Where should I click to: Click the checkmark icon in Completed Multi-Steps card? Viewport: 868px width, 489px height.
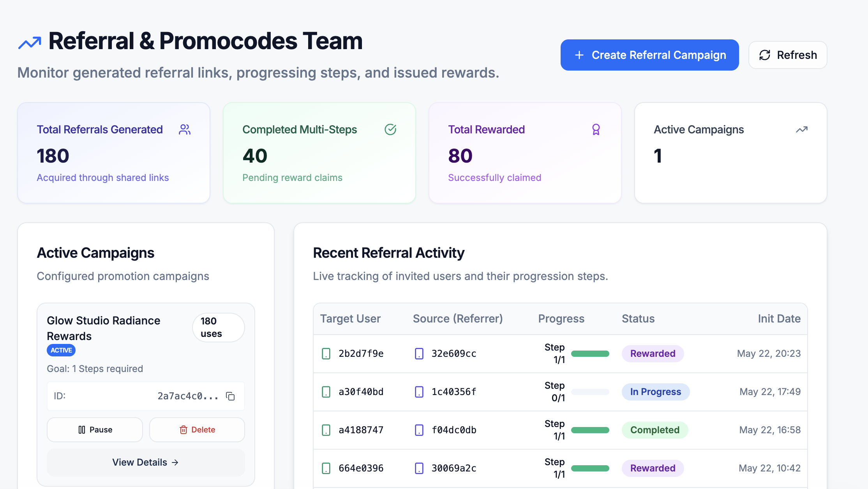click(390, 129)
